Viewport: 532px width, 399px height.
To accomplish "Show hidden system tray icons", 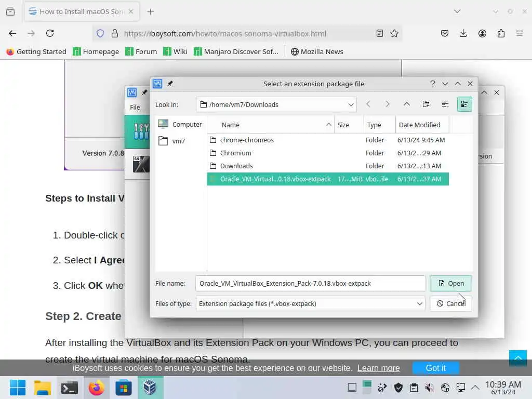I will tap(476, 388).
